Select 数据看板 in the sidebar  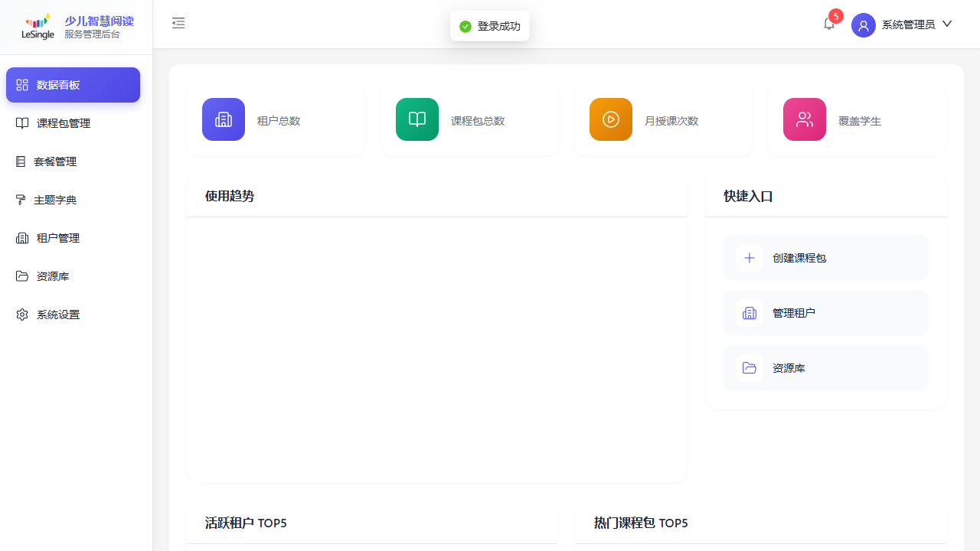[73, 85]
